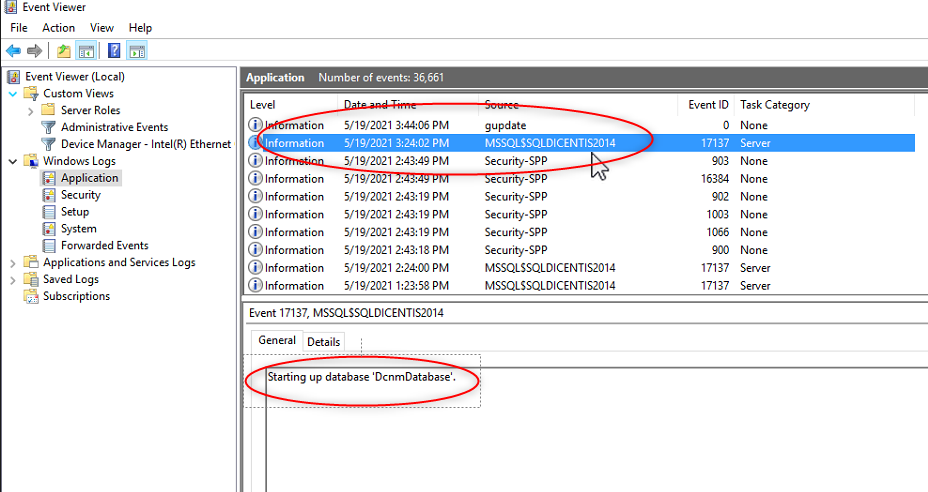Select the Security log icon in tree
928x492 pixels.
[x=50, y=195]
